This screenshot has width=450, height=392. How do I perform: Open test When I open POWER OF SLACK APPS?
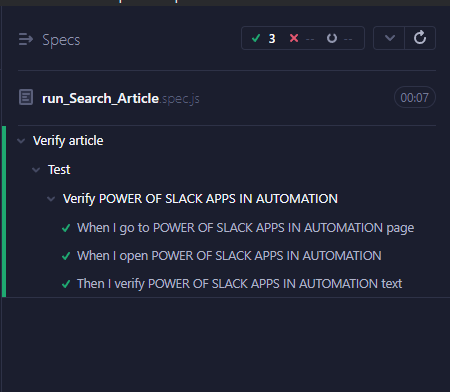coord(229,256)
